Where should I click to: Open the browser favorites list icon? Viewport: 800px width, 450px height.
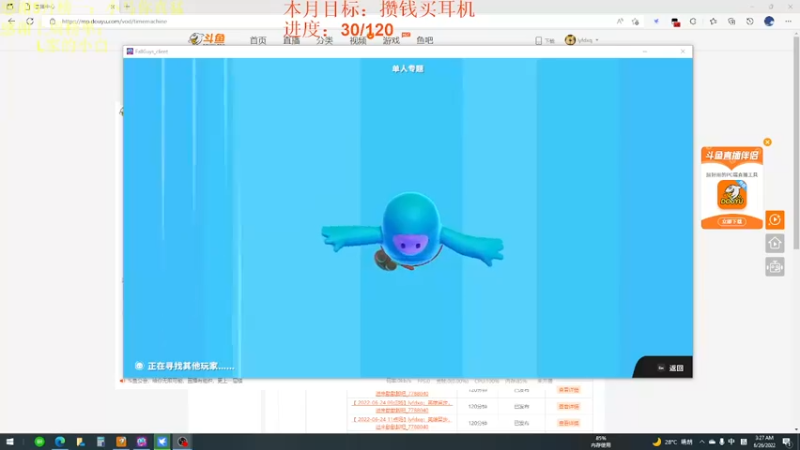[x=713, y=21]
